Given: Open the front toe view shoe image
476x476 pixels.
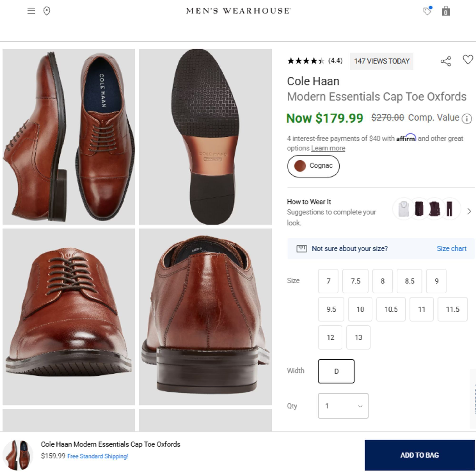Looking at the screenshot, I should point(69,317).
